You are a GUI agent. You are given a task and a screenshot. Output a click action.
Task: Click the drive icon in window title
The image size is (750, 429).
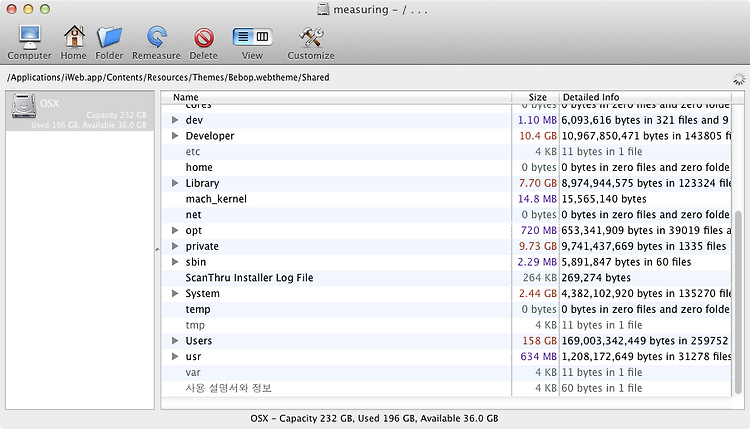[x=323, y=9]
